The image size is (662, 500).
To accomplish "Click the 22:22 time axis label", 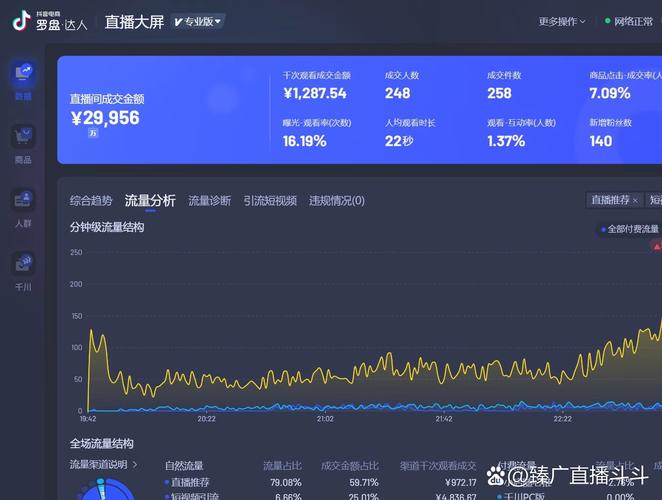I will click(x=562, y=419).
